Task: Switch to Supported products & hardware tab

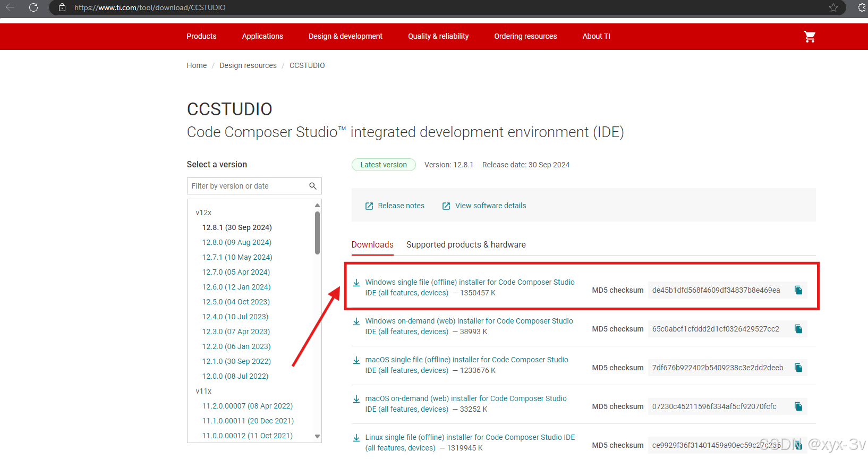Action: (466, 244)
